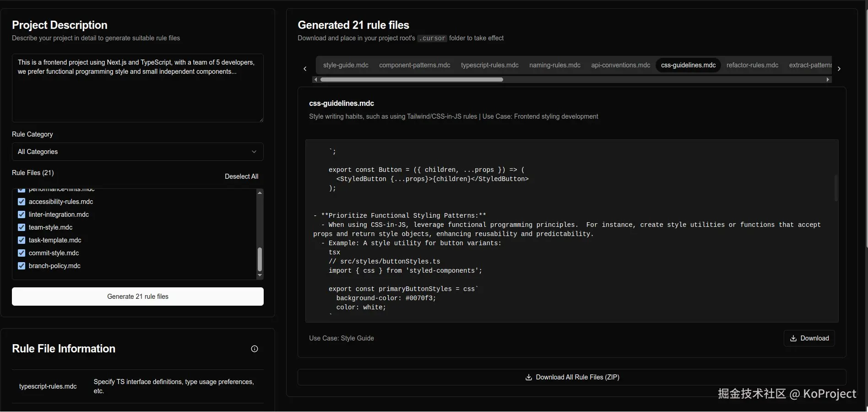The height and width of the screenshot is (412, 868).
Task: Toggle the commit-style.mdc checkbox
Action: tap(22, 253)
